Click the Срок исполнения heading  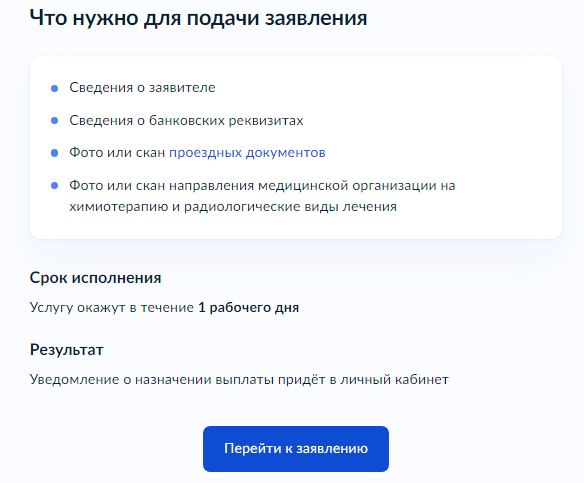tap(95, 278)
